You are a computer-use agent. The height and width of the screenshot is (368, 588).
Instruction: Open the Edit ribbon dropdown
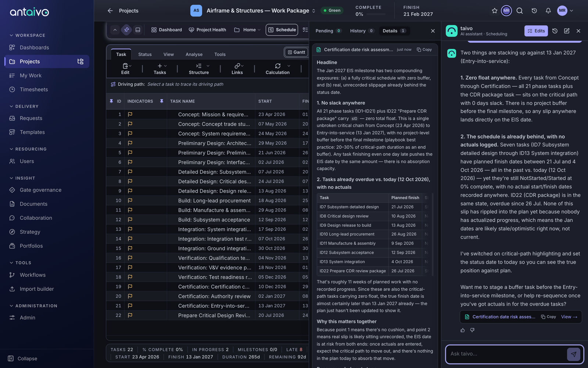pyautogui.click(x=126, y=68)
